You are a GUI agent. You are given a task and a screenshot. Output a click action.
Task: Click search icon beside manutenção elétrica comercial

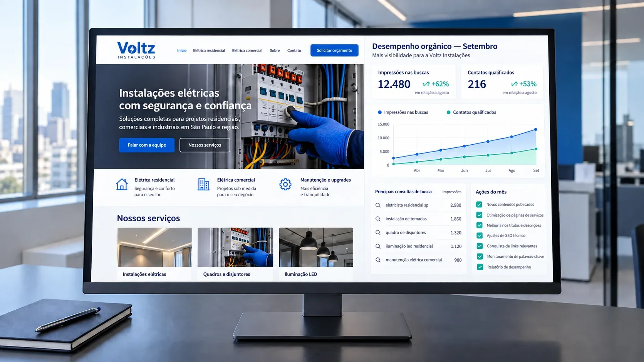[378, 260]
